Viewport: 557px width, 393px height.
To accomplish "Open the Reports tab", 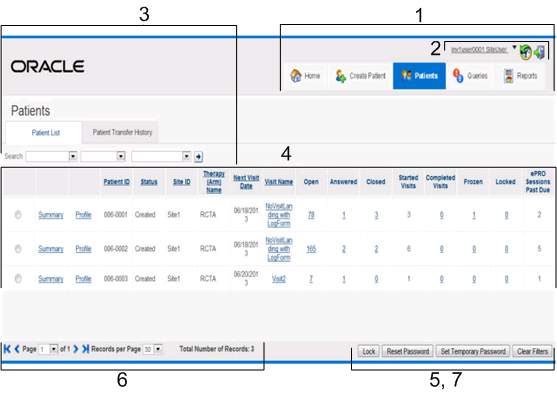I will (x=520, y=76).
